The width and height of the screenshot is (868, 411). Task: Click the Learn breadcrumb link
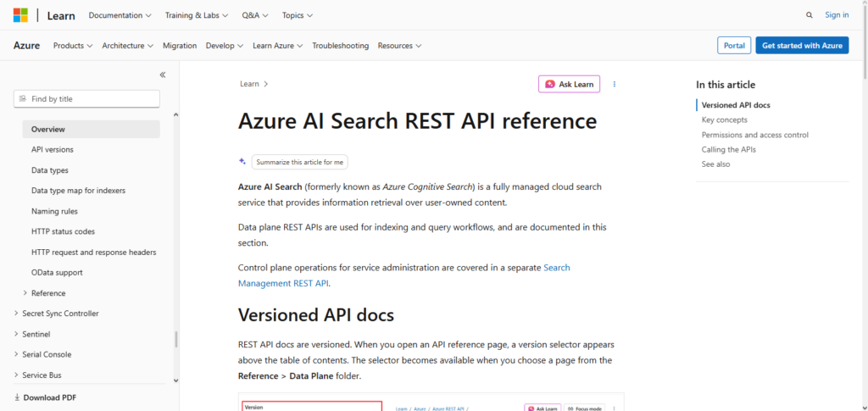pos(249,84)
